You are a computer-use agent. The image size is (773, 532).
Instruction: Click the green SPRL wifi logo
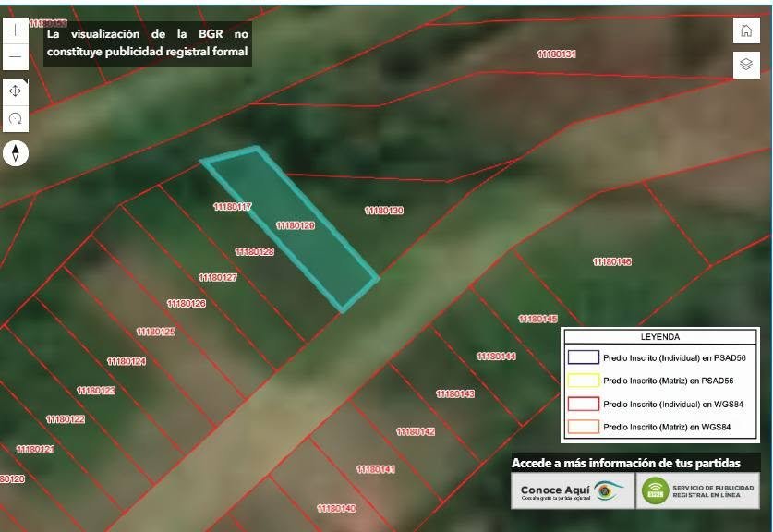(x=655, y=490)
